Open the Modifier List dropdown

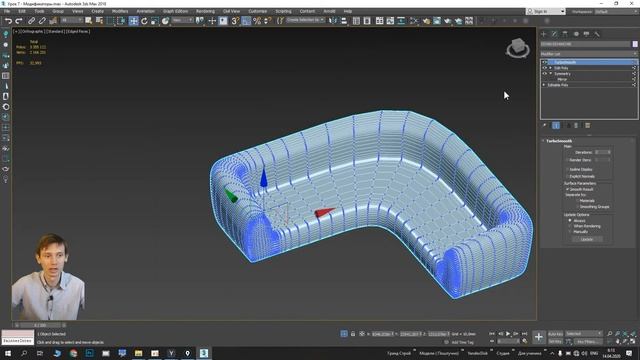coord(589,53)
